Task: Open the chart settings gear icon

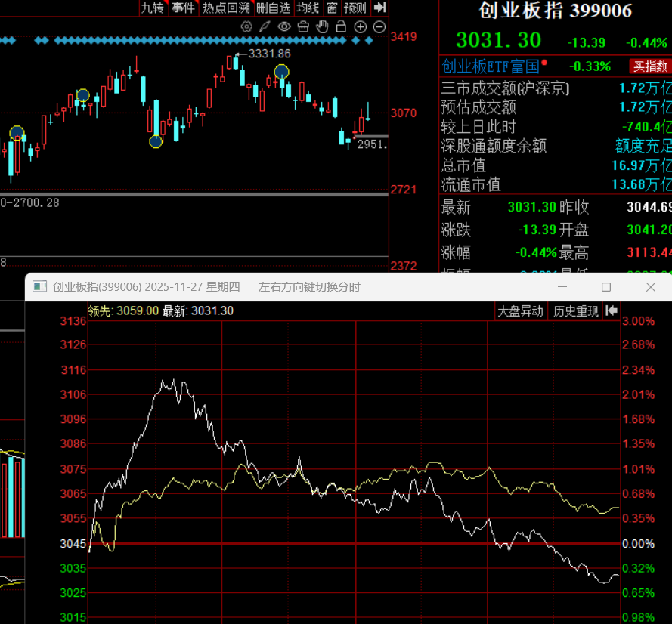Action: [246, 26]
